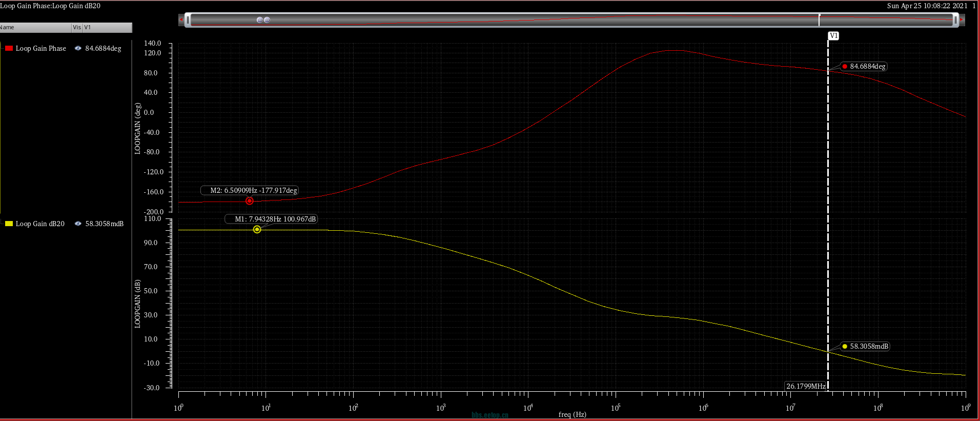Screen dimensions: 980x421
Task: Select the Loop Gain Phase legend entry
Action: 40,48
